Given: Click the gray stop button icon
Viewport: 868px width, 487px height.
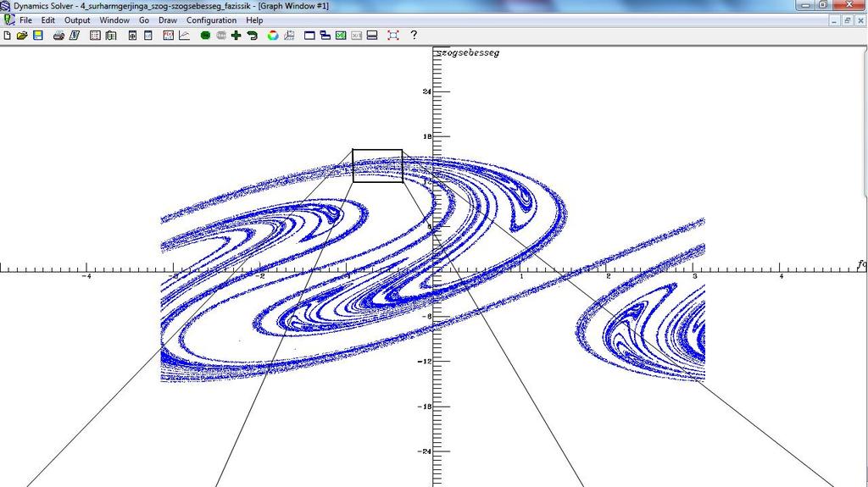Looking at the screenshot, I should tap(221, 36).
